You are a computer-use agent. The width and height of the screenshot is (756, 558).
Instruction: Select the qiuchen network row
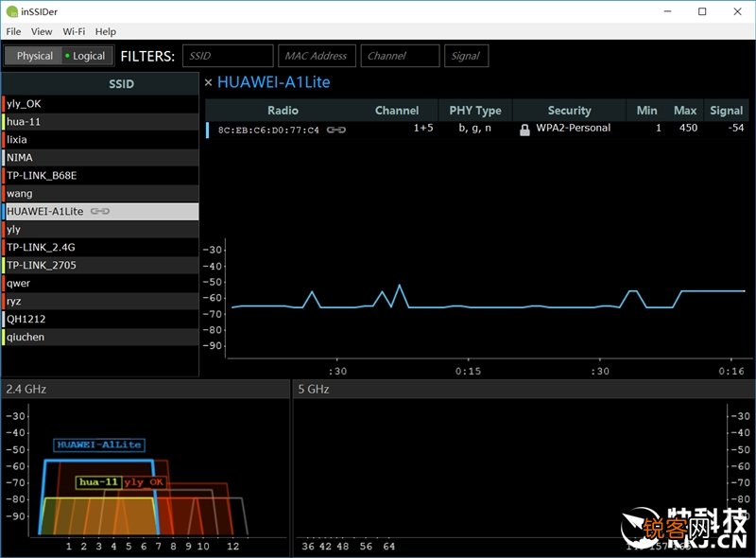tap(100, 337)
